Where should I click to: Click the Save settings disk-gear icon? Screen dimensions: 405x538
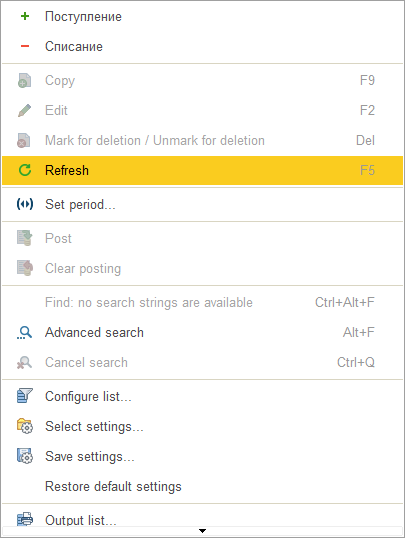pyautogui.click(x=25, y=456)
